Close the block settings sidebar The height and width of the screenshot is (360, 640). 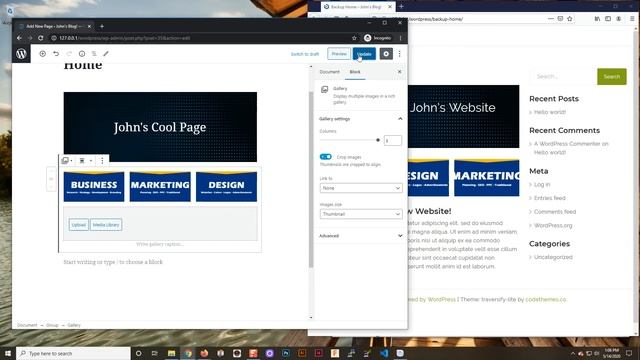(x=400, y=72)
